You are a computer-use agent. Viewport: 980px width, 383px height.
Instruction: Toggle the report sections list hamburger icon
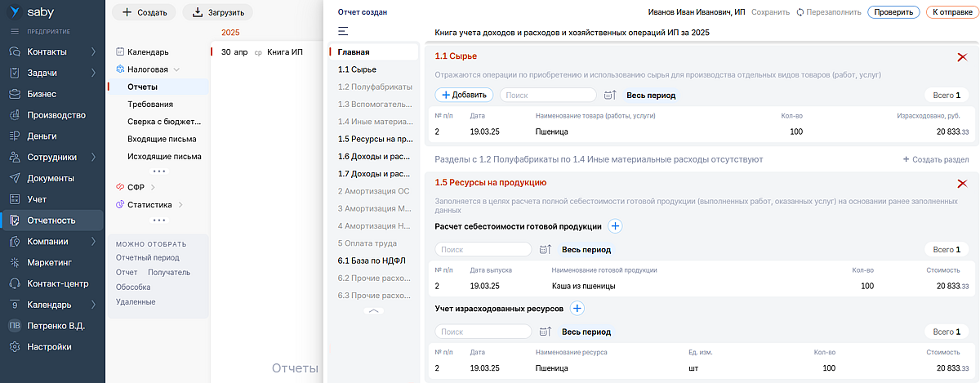coord(343,31)
